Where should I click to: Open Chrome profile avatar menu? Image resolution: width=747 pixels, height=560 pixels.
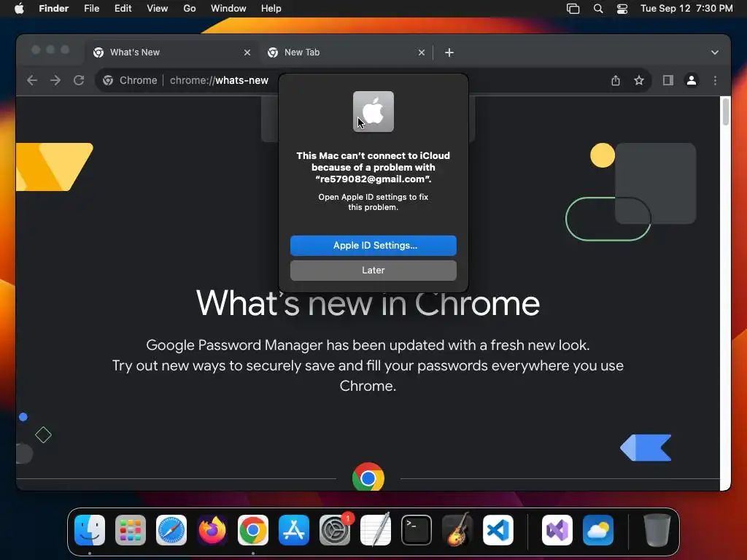pos(692,80)
